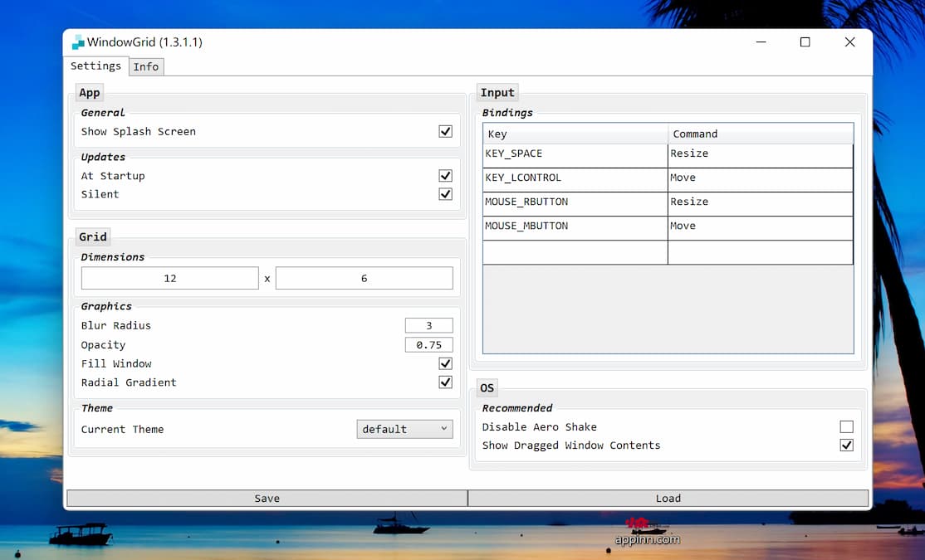
Task: Edit the Blur Radius value
Action: point(428,325)
